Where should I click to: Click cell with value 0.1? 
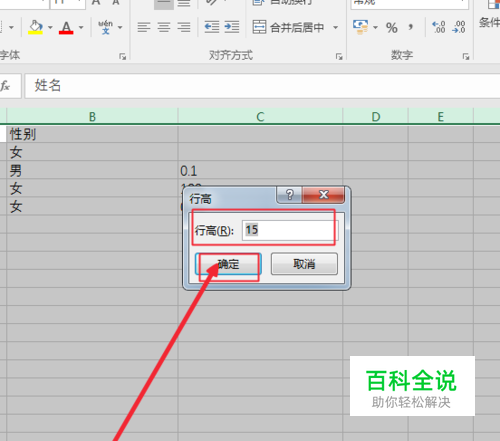tap(260, 170)
